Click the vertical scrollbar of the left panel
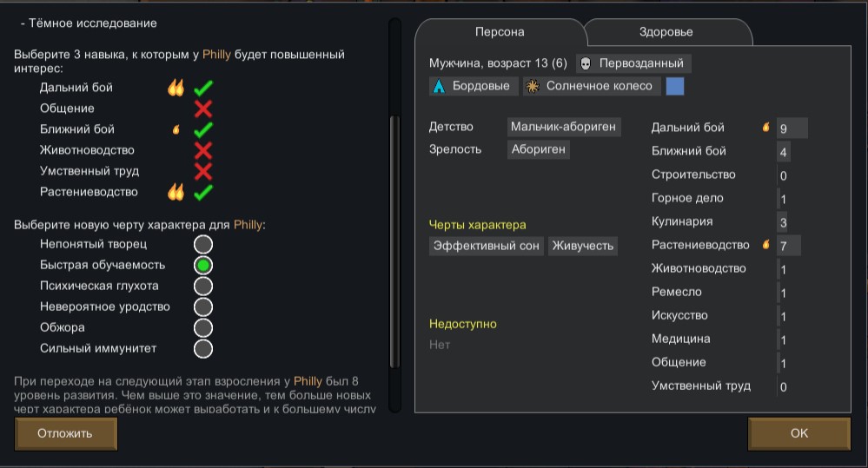This screenshot has width=868, height=468. click(394, 241)
